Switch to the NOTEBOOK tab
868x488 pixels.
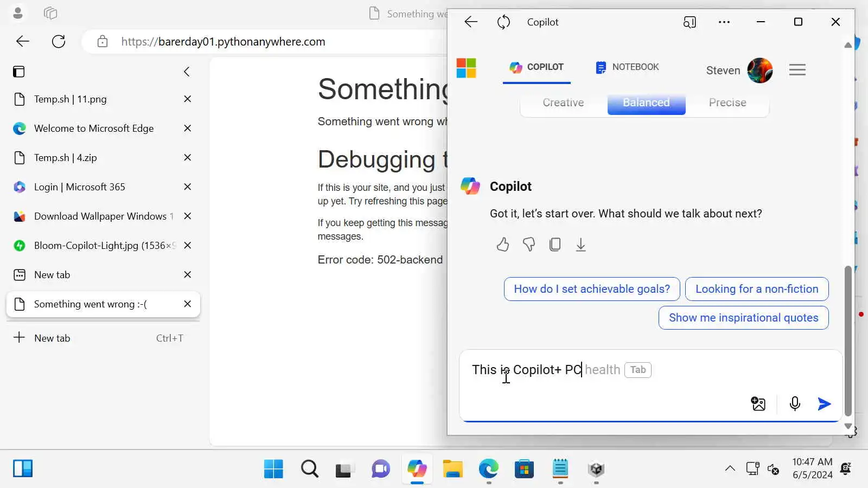click(x=627, y=67)
